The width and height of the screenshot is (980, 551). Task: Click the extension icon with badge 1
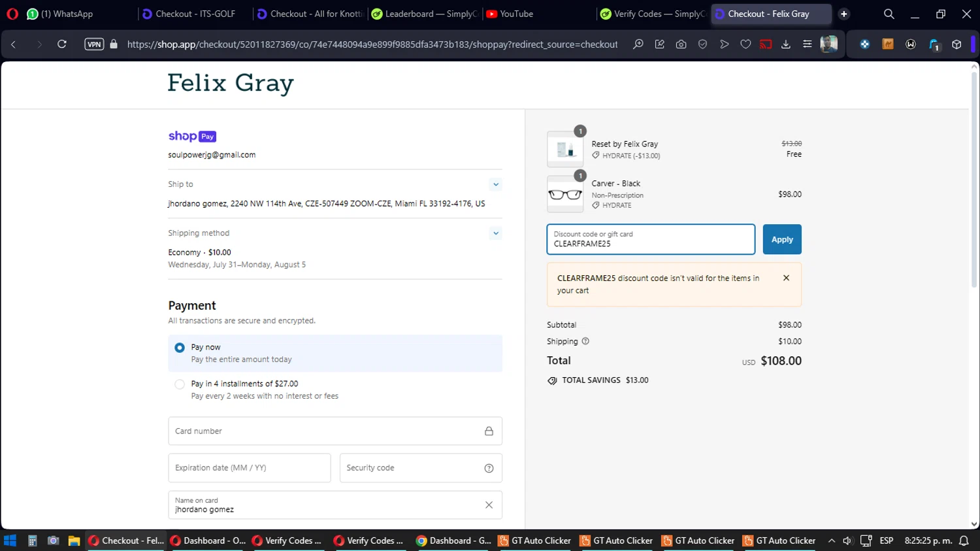934,44
